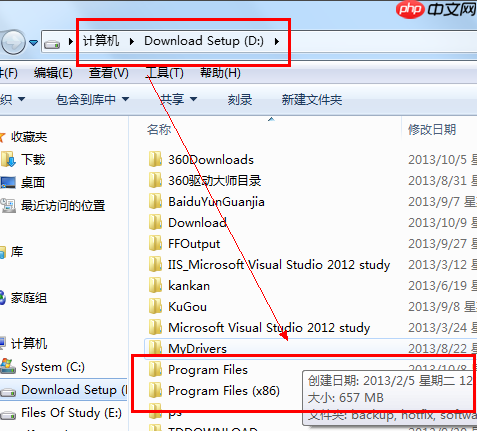
Task: Open the 包含到库中 dropdown
Action: pos(92,99)
